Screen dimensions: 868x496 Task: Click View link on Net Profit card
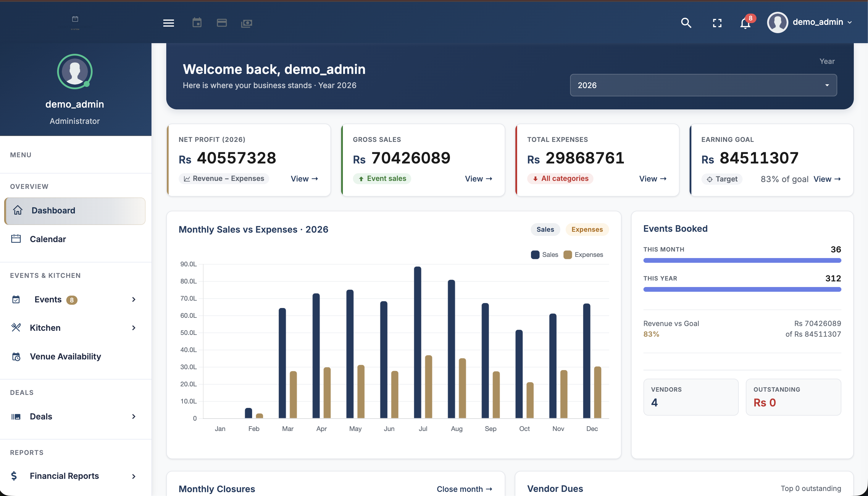304,179
